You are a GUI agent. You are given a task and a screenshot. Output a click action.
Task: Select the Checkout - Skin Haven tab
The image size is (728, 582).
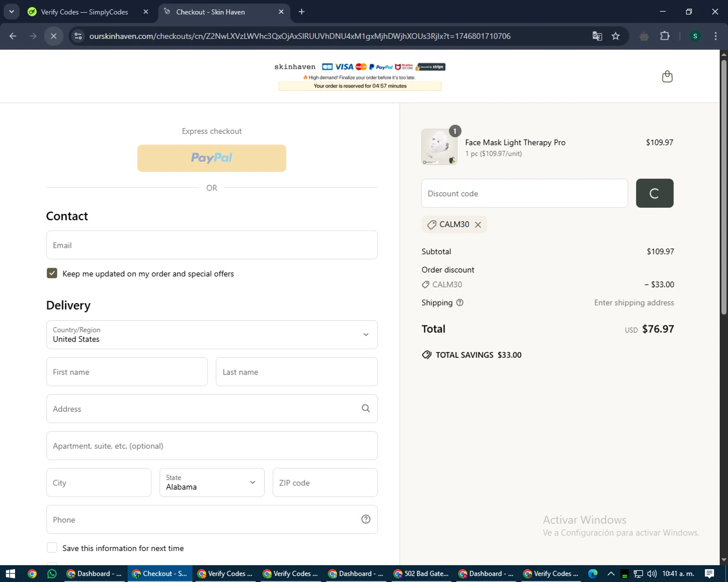211,12
